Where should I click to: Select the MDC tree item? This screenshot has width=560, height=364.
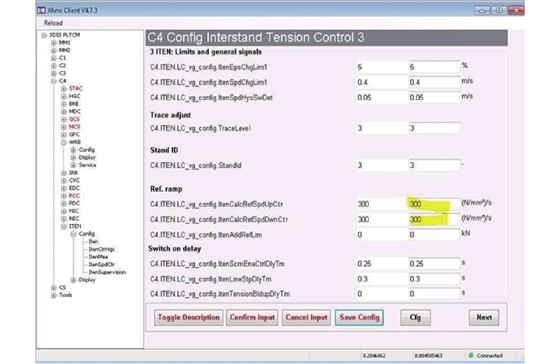[74, 111]
